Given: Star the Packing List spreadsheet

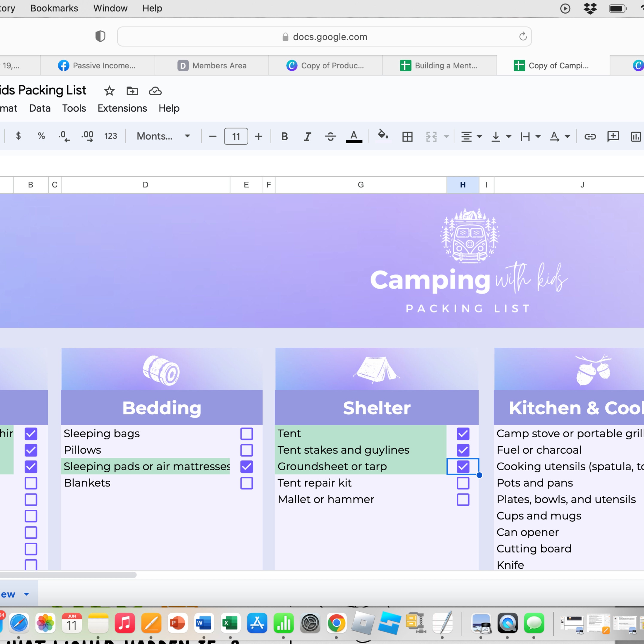Looking at the screenshot, I should 109,91.
